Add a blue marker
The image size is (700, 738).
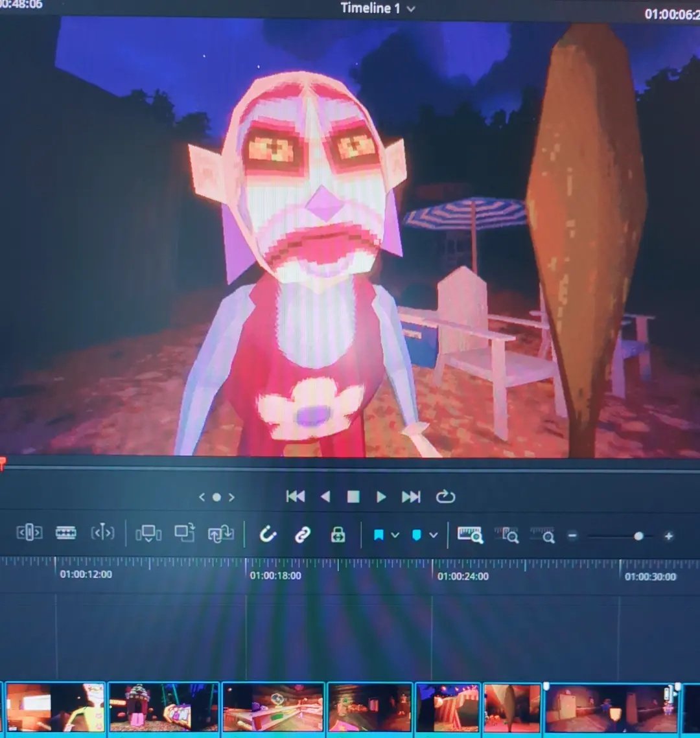tap(416, 535)
